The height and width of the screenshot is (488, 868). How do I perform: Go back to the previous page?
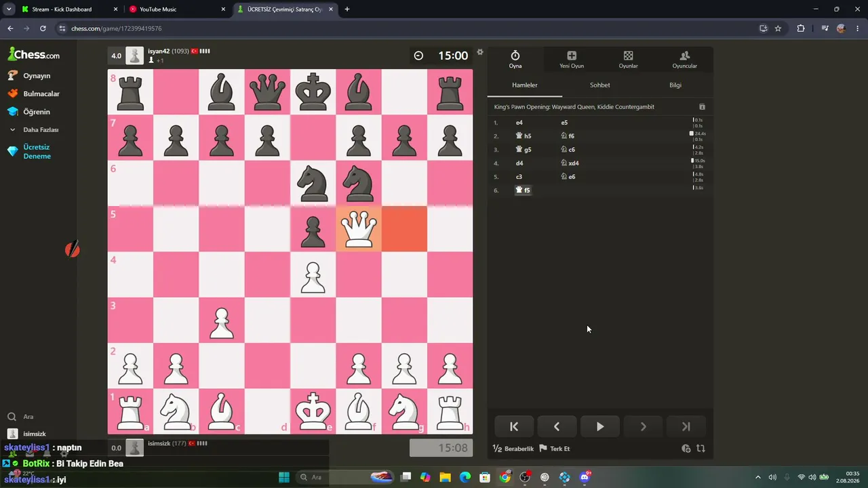(x=10, y=28)
